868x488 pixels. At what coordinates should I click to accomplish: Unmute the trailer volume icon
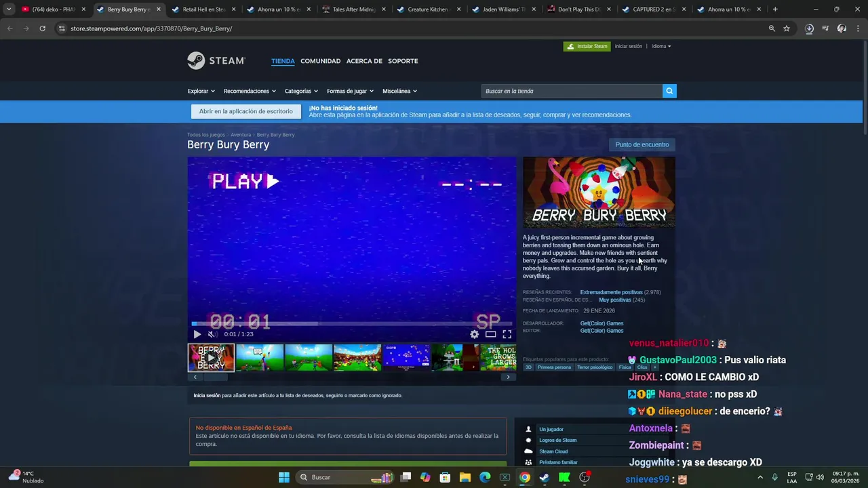(x=212, y=334)
